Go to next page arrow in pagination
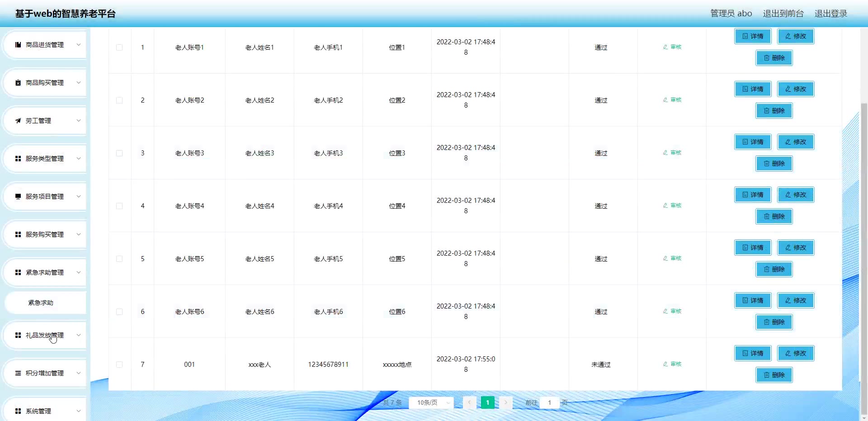 [506, 402]
